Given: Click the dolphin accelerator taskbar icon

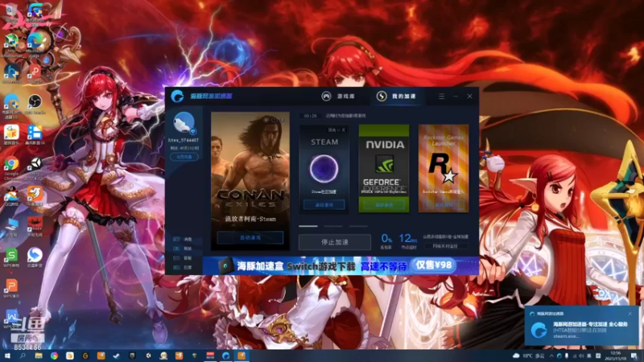Looking at the screenshot, I should point(225,356).
